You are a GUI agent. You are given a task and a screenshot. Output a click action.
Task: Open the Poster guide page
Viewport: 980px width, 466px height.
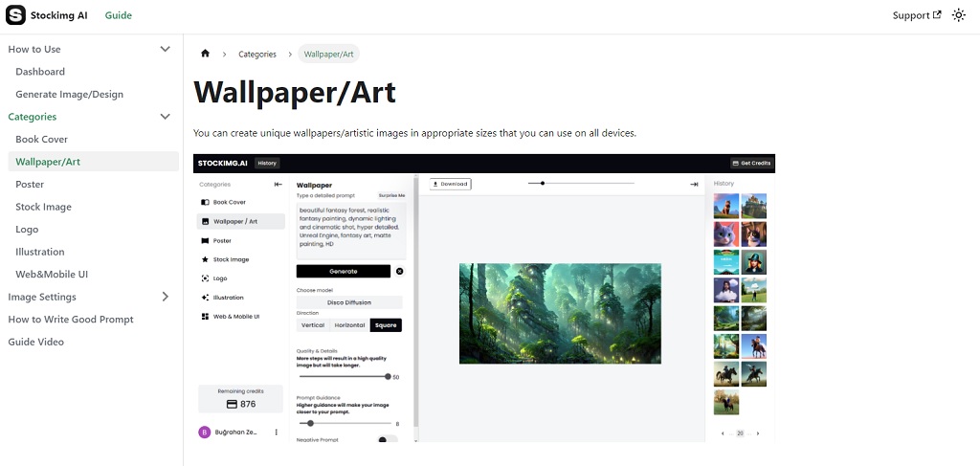click(30, 185)
